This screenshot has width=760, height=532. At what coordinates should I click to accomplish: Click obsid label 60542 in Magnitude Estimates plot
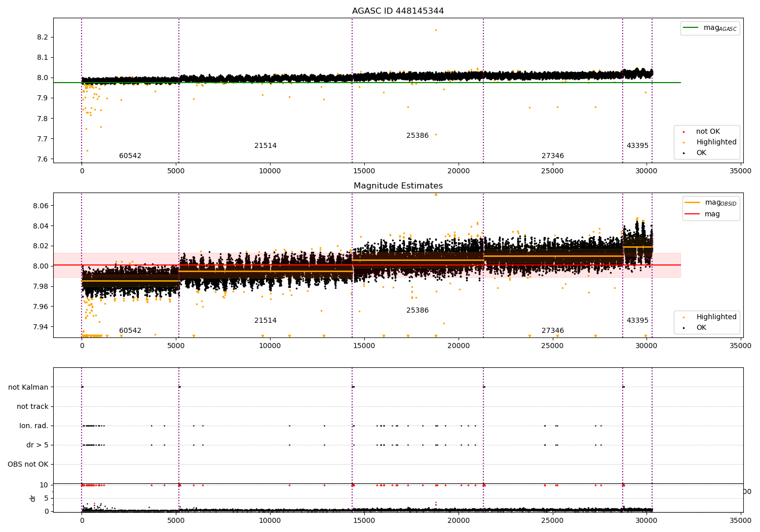click(130, 331)
